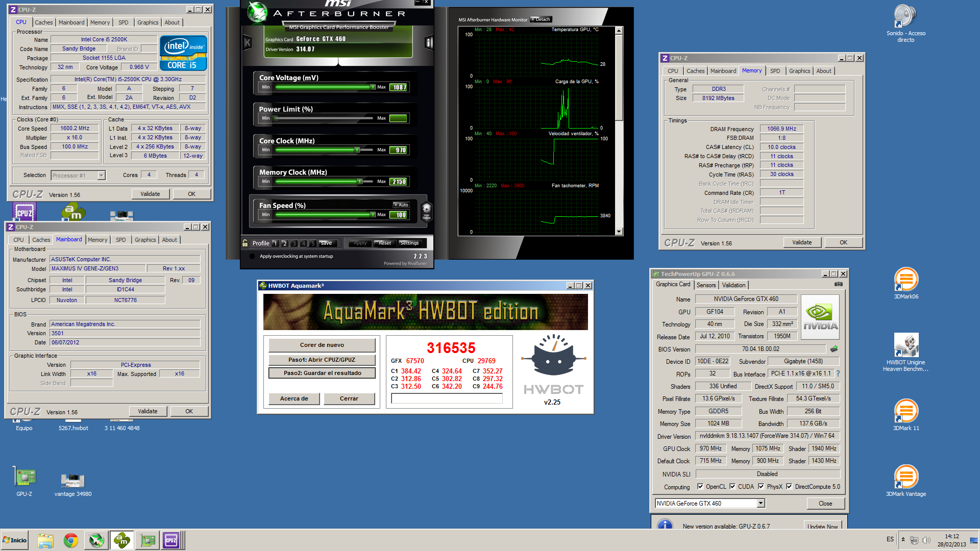The height and width of the screenshot is (551, 980).
Task: Toggle the fan speed Auto button
Action: (x=401, y=205)
